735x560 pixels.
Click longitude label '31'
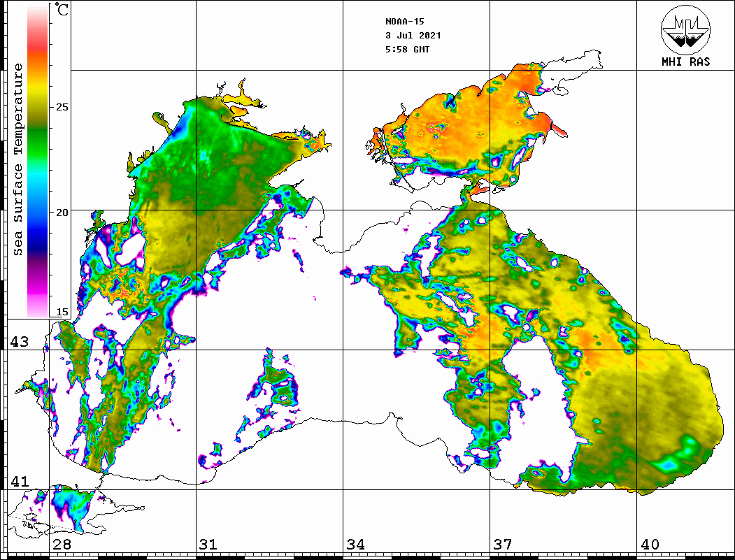click(208, 545)
